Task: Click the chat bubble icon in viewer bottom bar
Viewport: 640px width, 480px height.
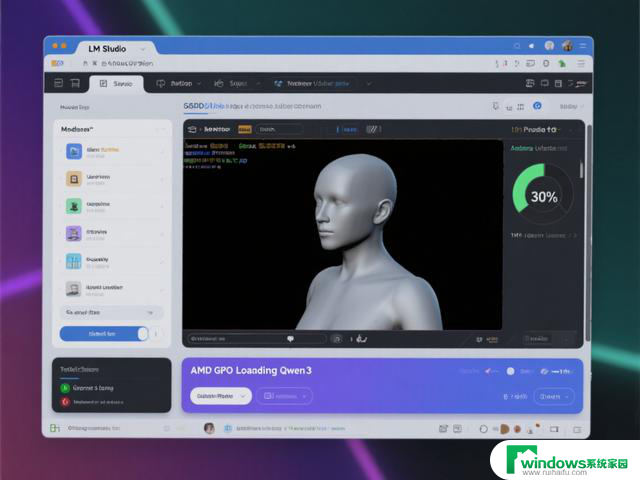Action: pyautogui.click(x=290, y=339)
